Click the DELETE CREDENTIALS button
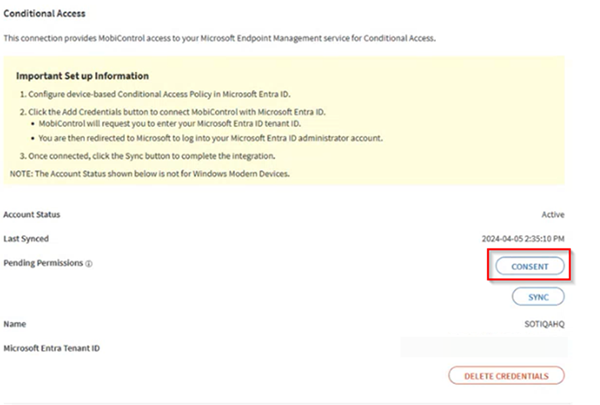This screenshot has width=600, height=405. (506, 376)
